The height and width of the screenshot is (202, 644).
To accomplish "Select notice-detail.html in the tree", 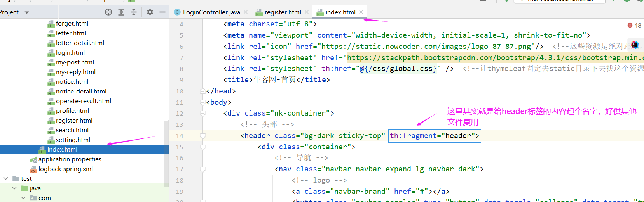I will click(81, 92).
